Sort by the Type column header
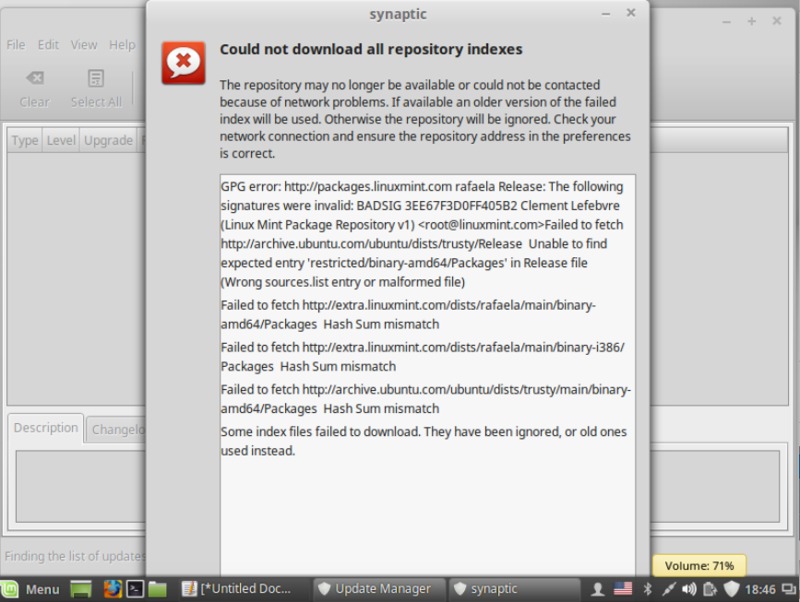The width and height of the screenshot is (800, 602). tap(25, 141)
